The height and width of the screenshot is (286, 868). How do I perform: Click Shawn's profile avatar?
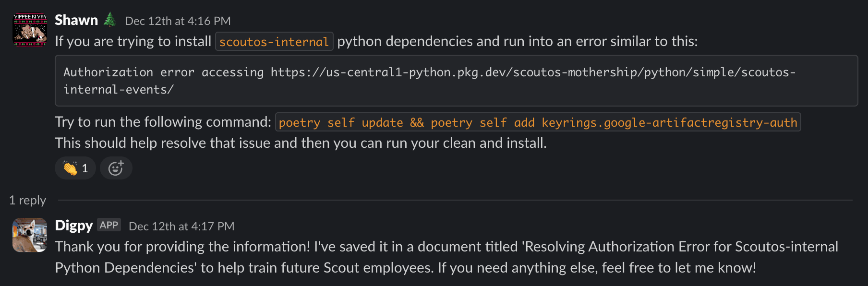point(30,30)
